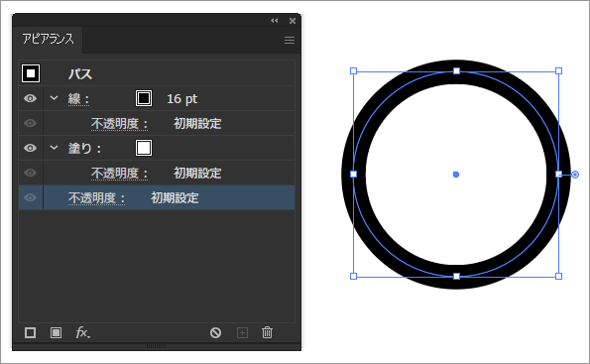Image resolution: width=590 pixels, height=364 pixels.
Task: Open the Appearance panel hamburger menu
Action: [290, 40]
